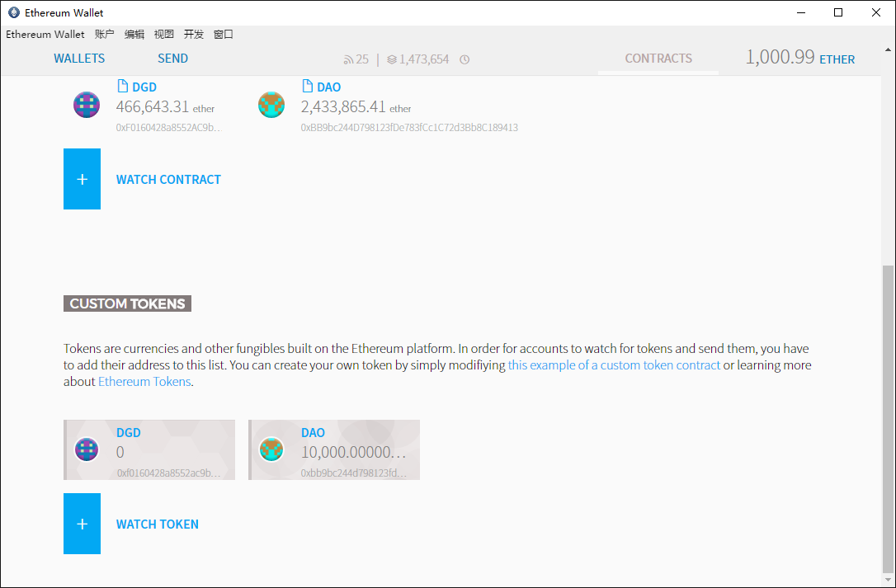The height and width of the screenshot is (588, 896).
Task: Open the SEND tab
Action: (172, 59)
